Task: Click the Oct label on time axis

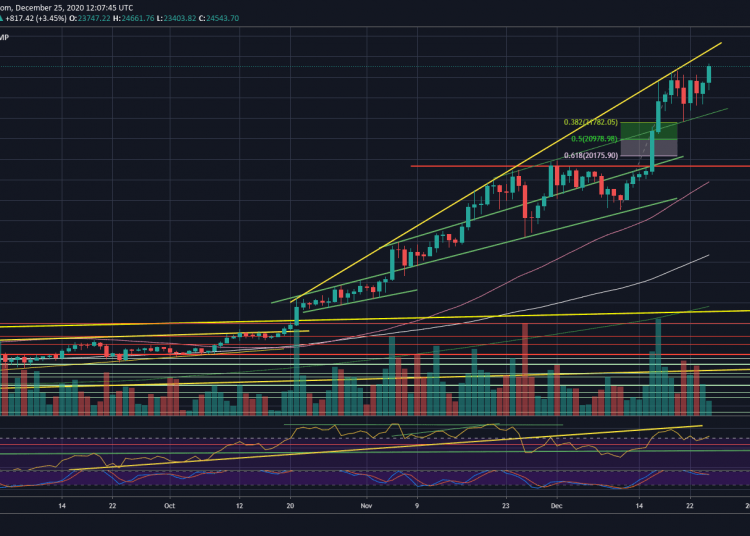Action: 170,507
